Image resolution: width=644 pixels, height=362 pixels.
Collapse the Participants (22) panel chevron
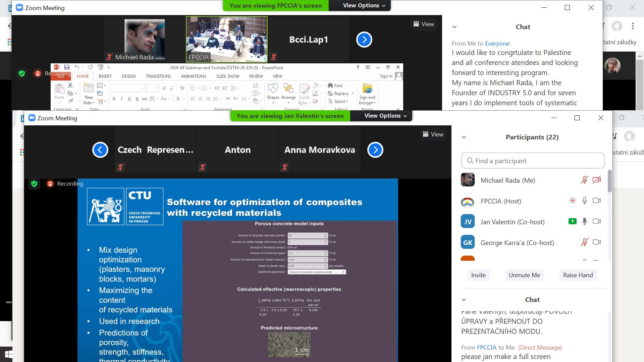coord(464,137)
